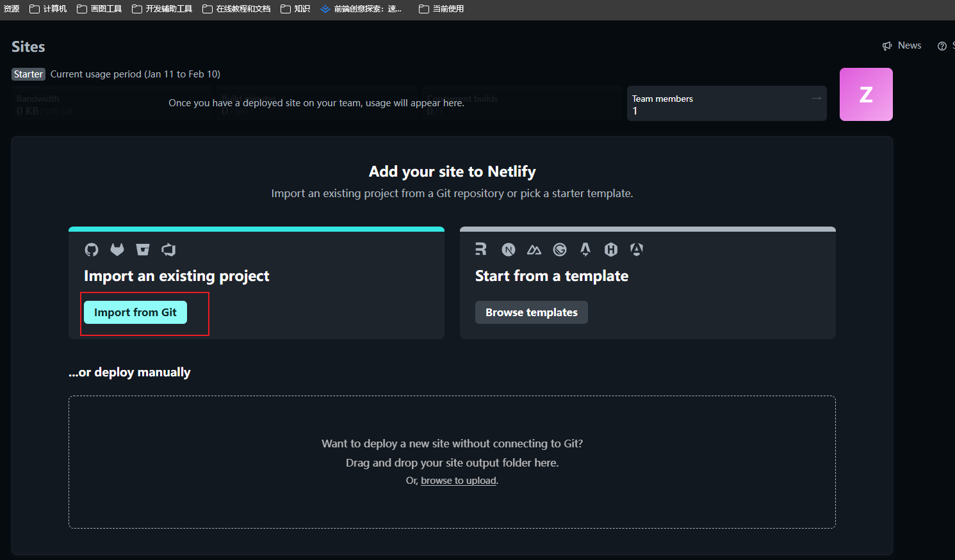This screenshot has height=560, width=955.
Task: Click the Starter plan badge
Action: point(28,74)
